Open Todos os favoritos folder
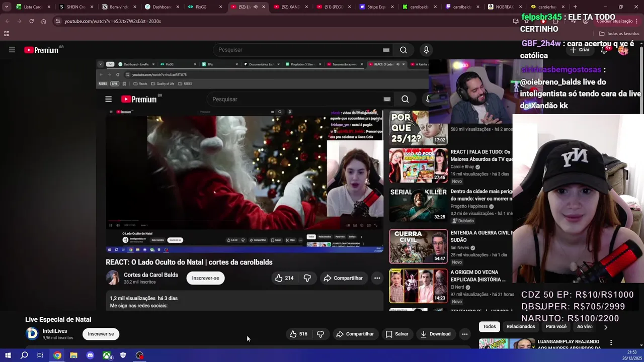644x362 pixels. coord(619,34)
